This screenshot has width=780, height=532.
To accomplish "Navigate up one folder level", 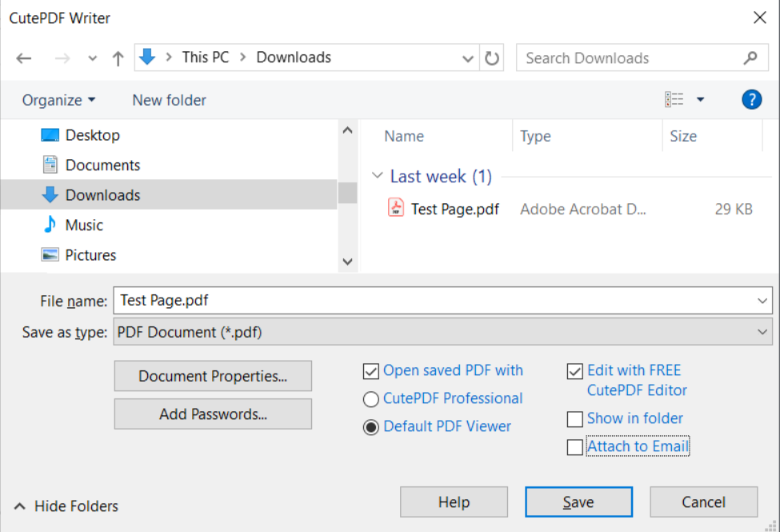I will click(x=117, y=57).
